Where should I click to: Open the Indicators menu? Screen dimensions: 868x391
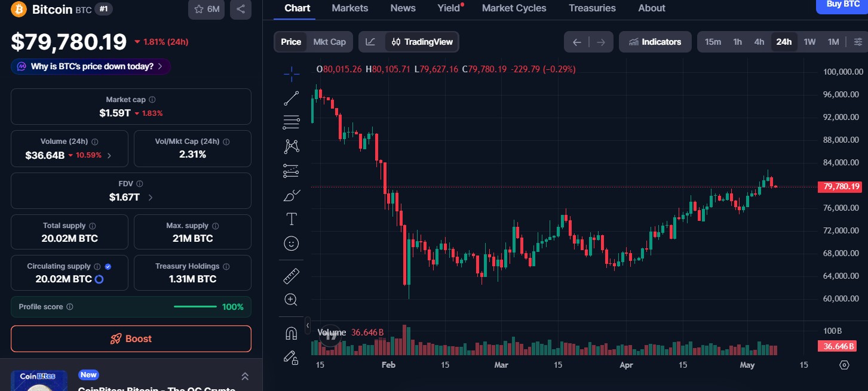pyautogui.click(x=655, y=42)
